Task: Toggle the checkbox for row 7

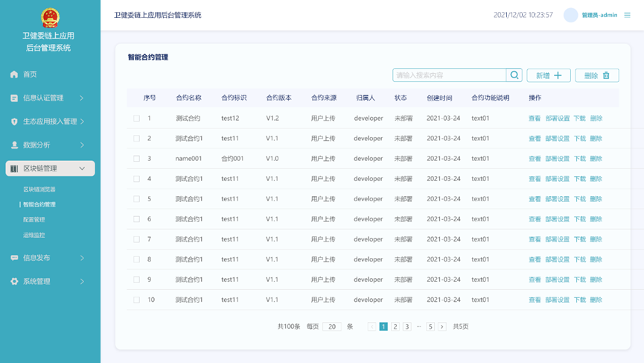Action: 136,239
